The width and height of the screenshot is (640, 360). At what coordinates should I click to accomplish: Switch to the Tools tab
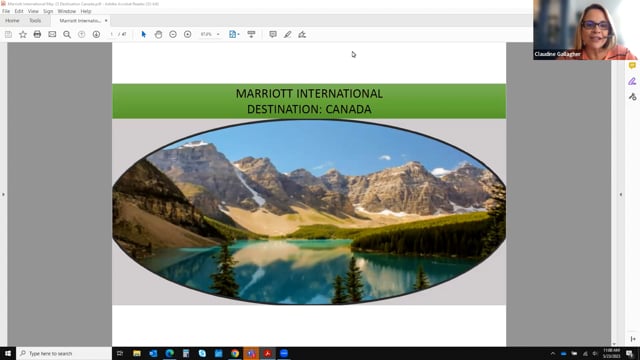click(35, 20)
